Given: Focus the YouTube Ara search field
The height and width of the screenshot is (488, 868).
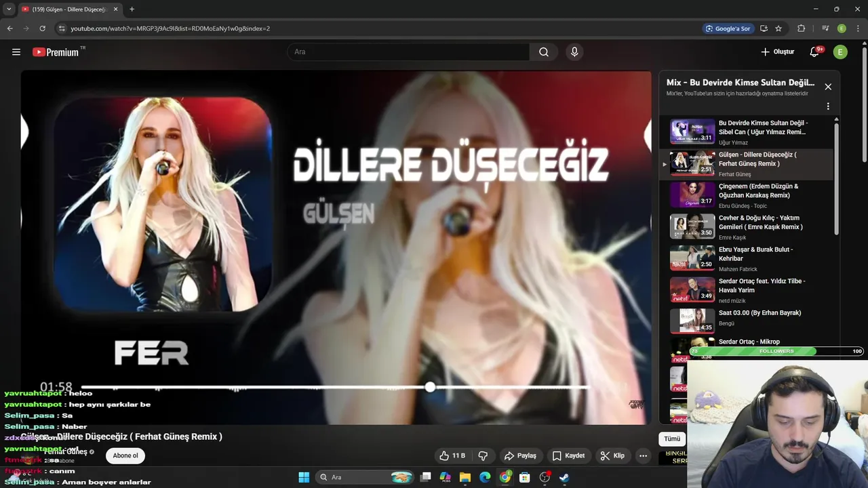Looking at the screenshot, I should [408, 52].
